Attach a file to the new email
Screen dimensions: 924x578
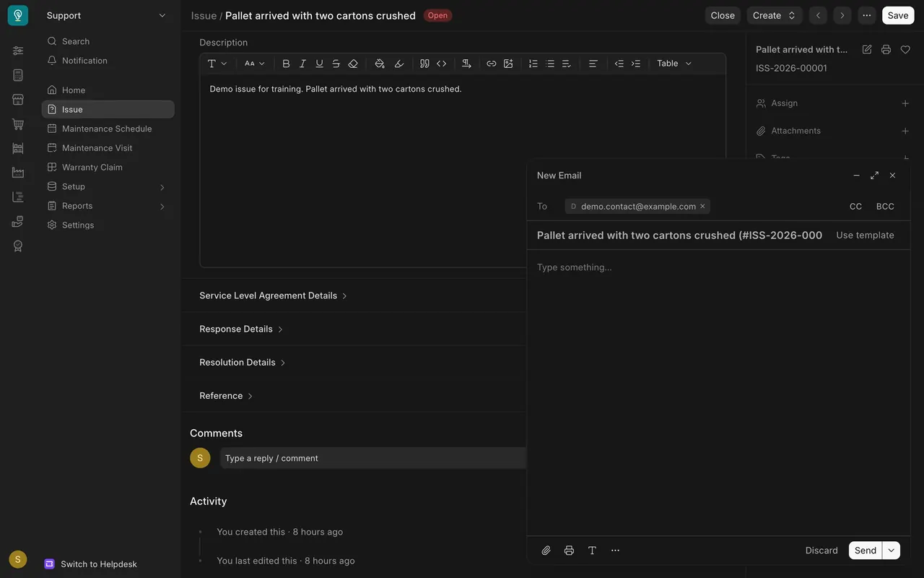546,551
